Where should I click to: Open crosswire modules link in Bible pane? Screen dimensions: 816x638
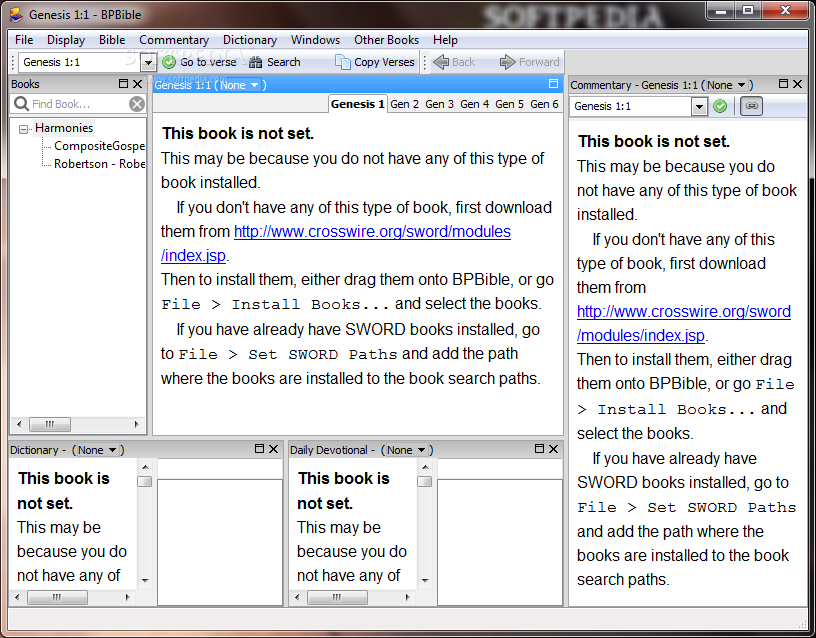tap(372, 232)
